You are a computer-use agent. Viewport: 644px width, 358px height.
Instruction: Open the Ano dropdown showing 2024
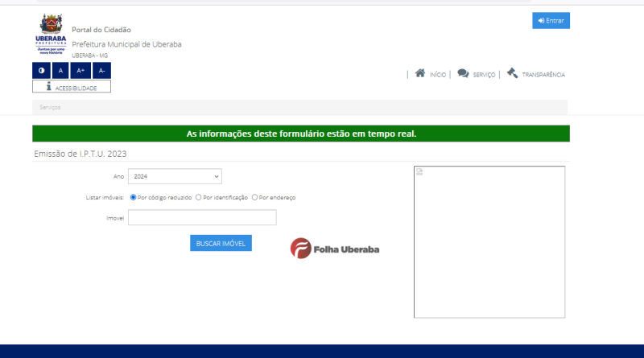[x=175, y=176]
